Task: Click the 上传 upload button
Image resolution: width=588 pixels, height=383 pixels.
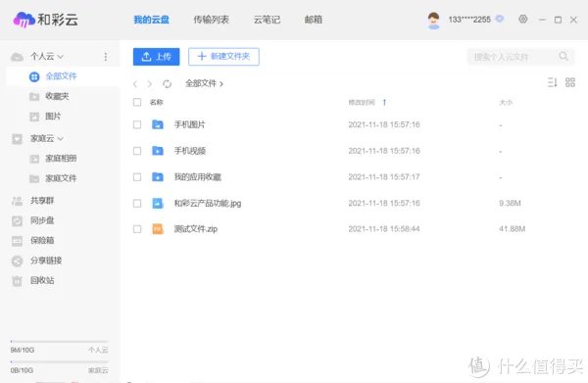Action: coord(157,57)
